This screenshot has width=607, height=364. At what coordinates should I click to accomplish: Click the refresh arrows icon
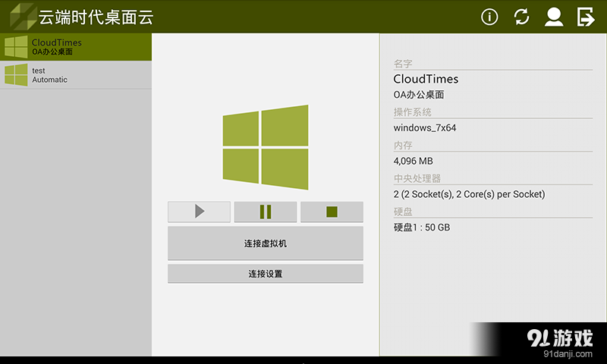click(521, 17)
